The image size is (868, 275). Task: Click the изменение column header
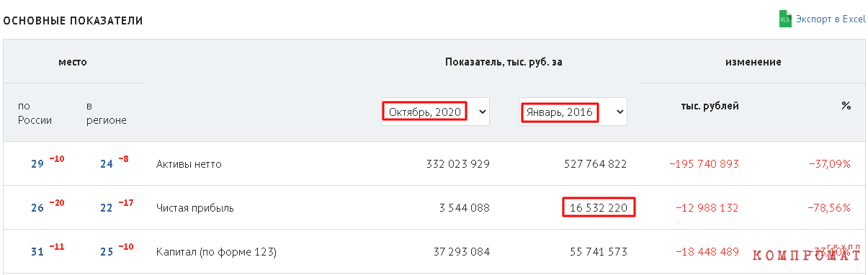(x=753, y=62)
